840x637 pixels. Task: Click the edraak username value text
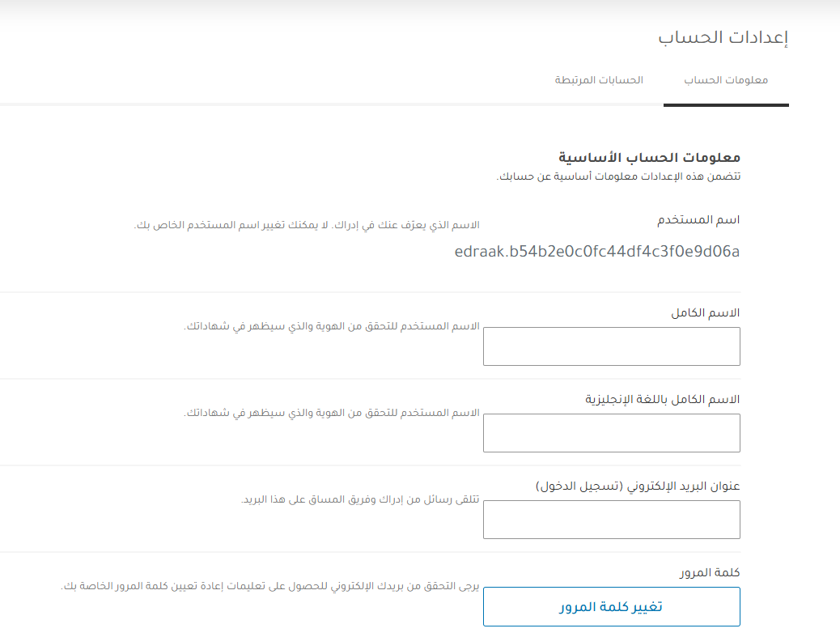597,252
